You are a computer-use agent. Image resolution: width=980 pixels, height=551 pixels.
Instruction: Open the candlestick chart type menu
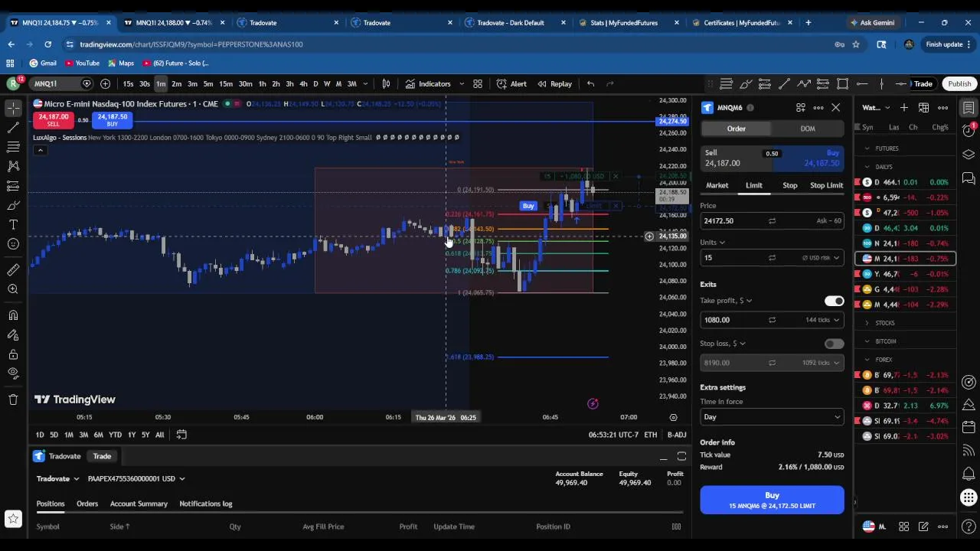[386, 83]
